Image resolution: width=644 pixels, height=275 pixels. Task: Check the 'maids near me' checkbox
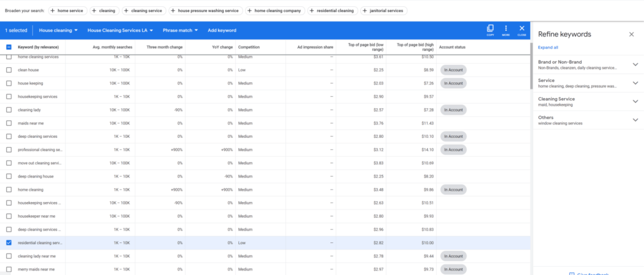click(9, 123)
